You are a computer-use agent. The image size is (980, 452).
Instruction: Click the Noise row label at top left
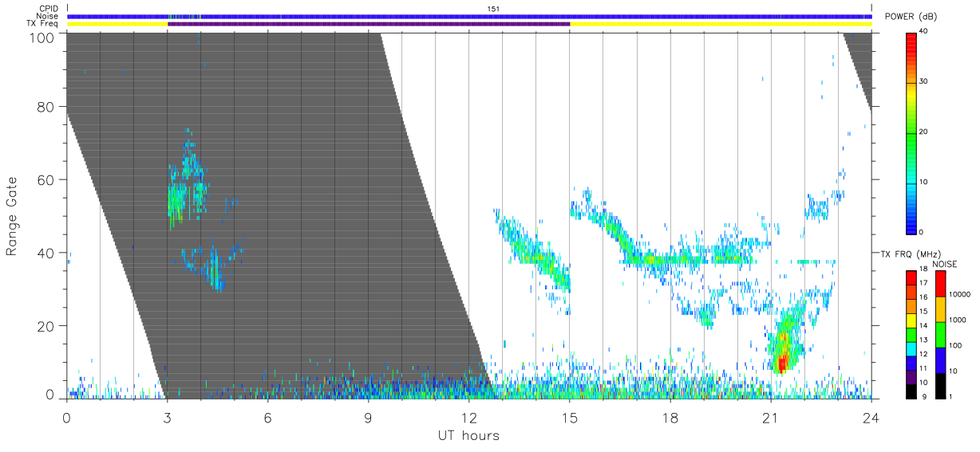click(47, 16)
